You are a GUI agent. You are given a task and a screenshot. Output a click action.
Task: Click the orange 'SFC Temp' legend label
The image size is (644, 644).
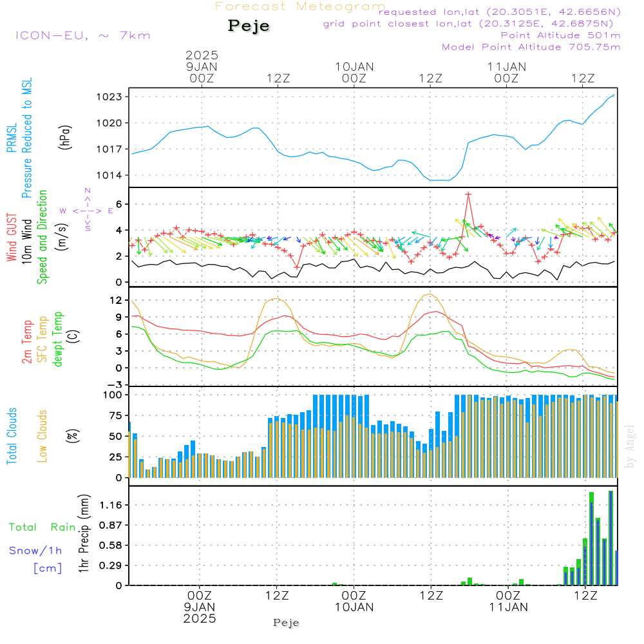click(x=43, y=339)
